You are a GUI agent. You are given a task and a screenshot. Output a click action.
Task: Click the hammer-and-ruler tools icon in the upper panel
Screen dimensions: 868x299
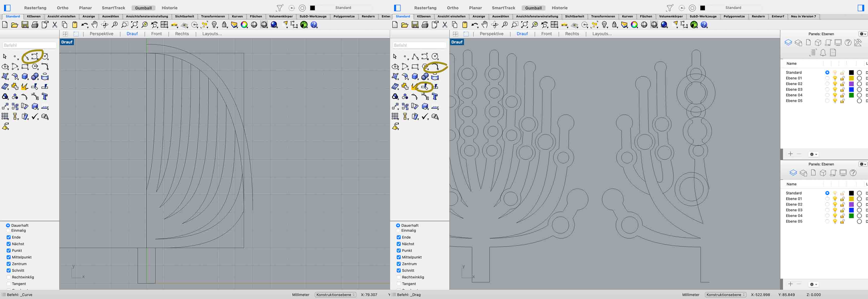coord(858,42)
